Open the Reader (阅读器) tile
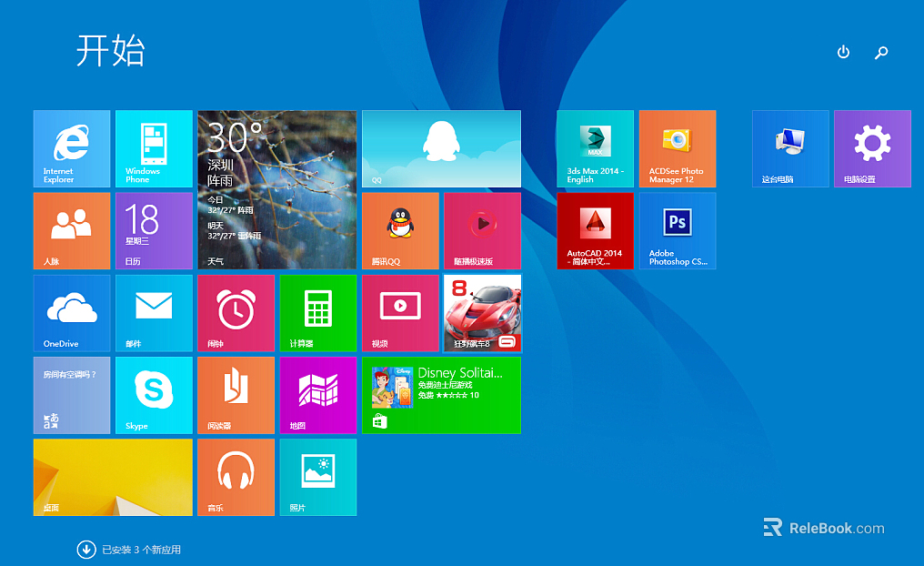 click(x=236, y=395)
